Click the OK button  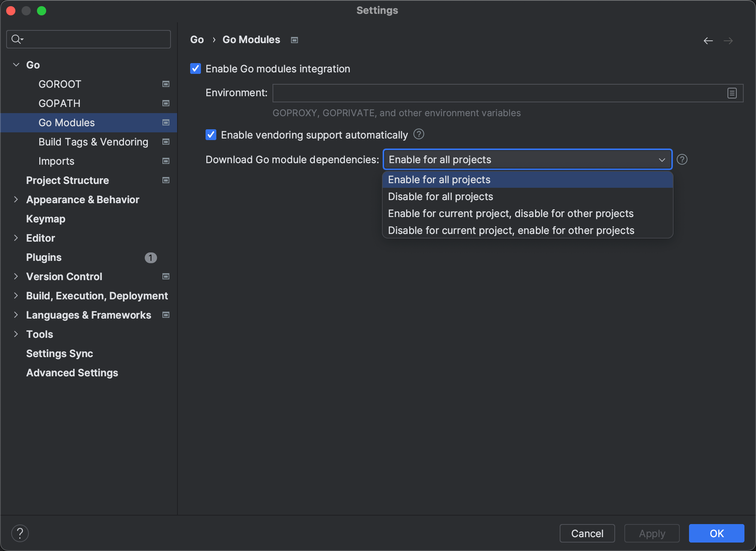716,533
